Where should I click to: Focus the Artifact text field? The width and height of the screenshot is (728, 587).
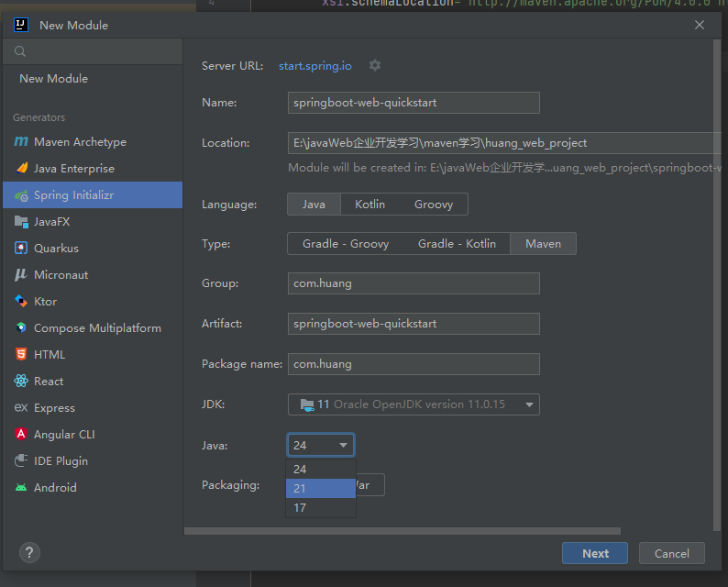click(414, 324)
